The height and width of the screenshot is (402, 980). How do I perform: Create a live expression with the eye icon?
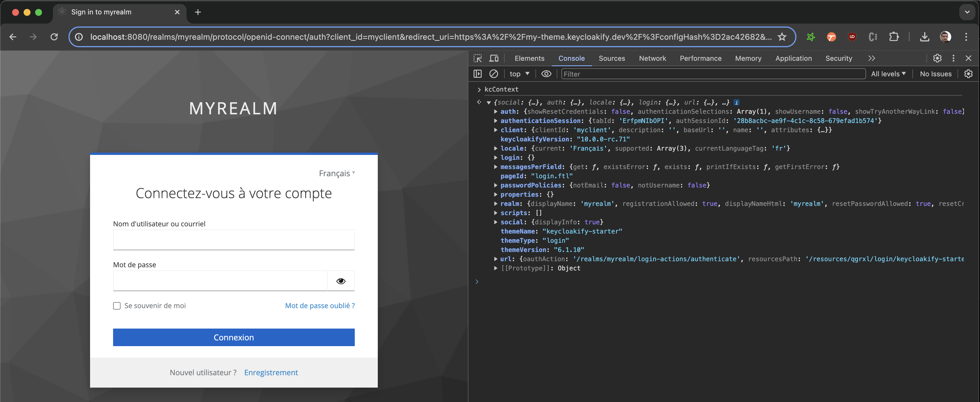point(546,74)
